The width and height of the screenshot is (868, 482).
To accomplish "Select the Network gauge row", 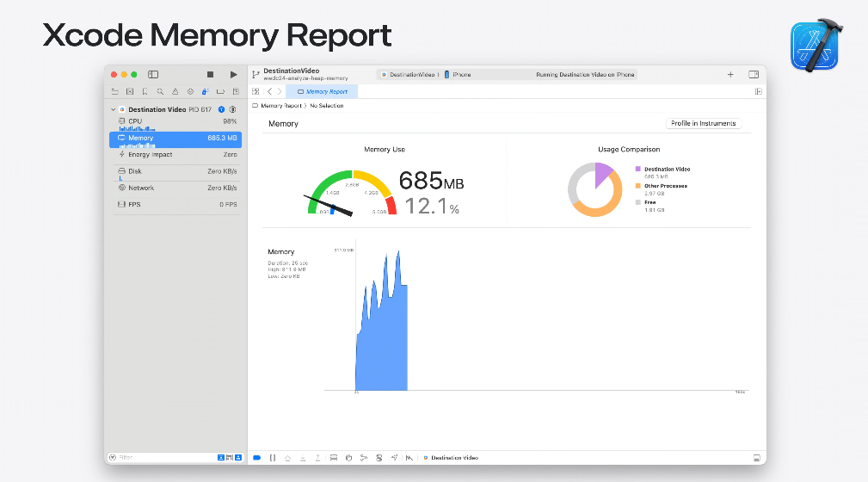I will click(175, 188).
